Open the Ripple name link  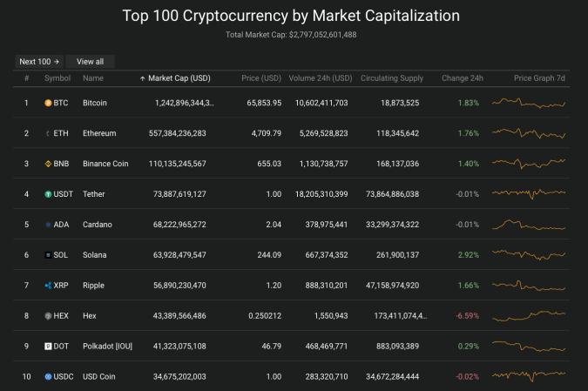pyautogui.click(x=93, y=286)
